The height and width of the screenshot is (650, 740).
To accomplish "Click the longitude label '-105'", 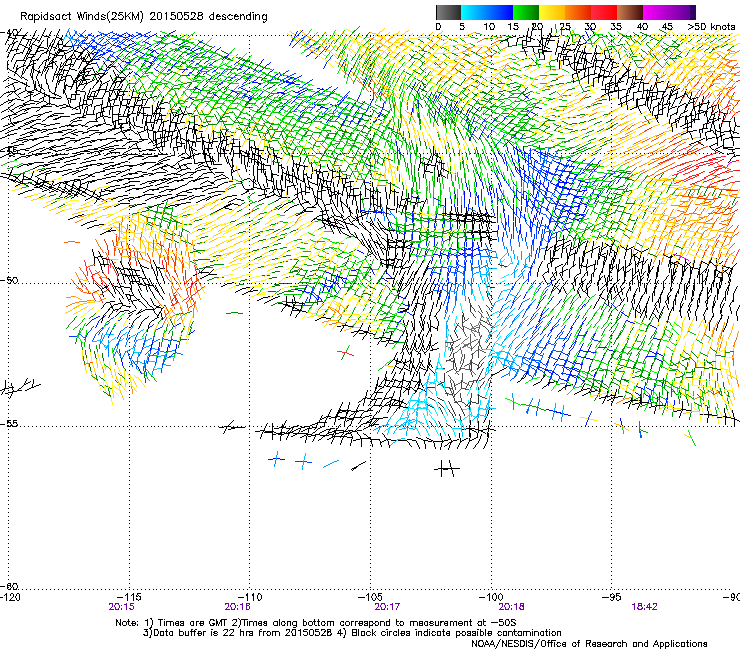I will pos(370,597).
